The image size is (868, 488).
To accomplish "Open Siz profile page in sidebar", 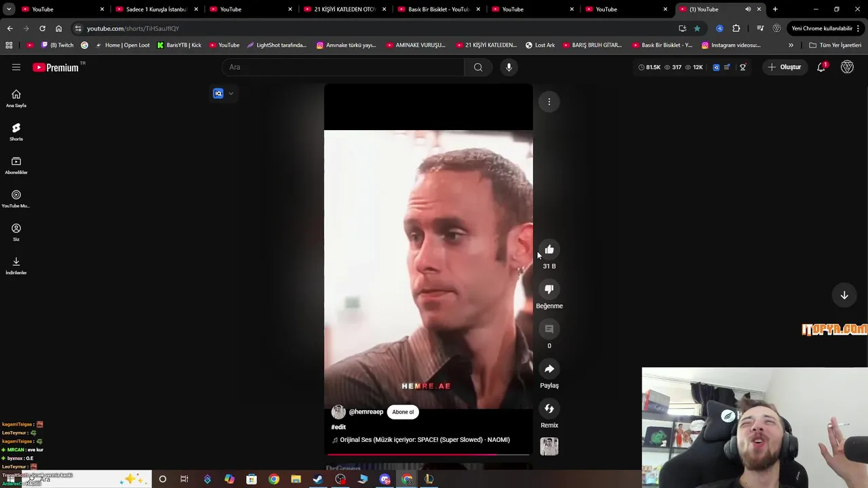I will point(16,232).
